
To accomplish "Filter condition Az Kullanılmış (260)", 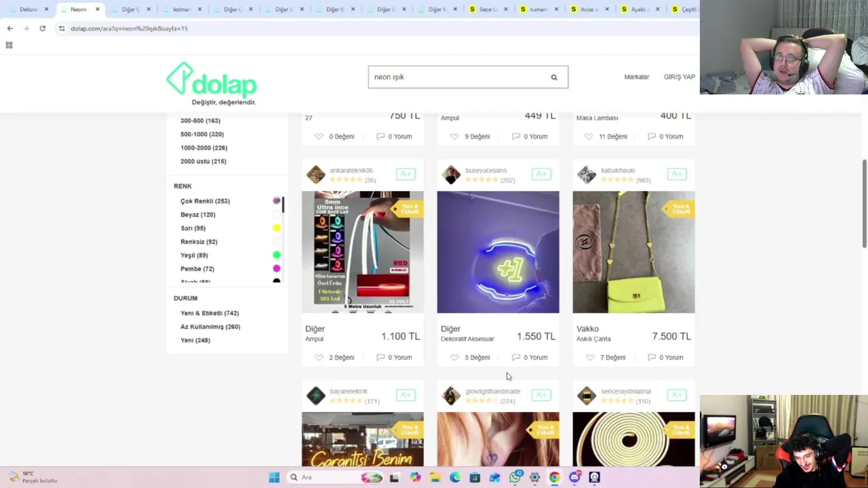I will coord(210,327).
